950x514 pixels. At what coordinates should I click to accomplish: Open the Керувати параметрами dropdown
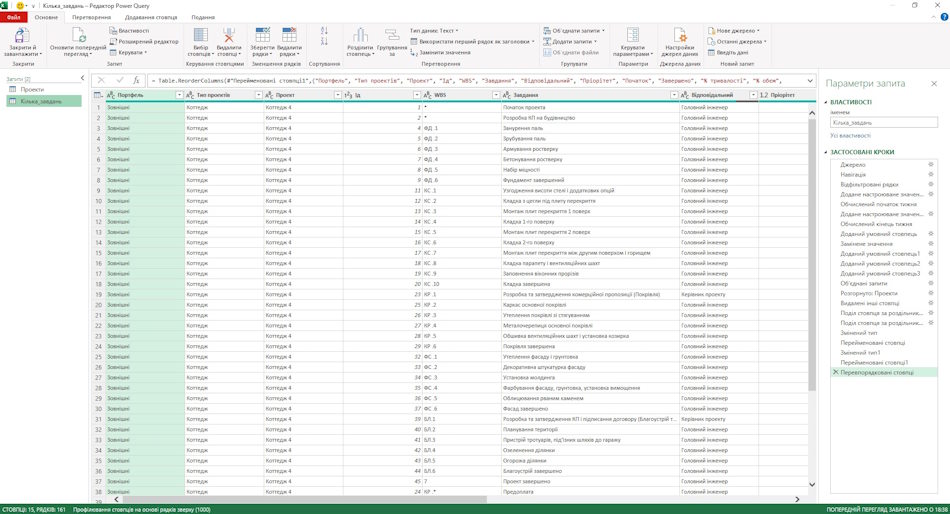pyautogui.click(x=633, y=40)
